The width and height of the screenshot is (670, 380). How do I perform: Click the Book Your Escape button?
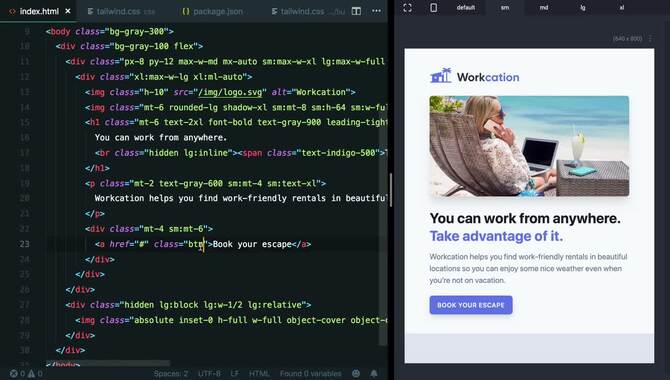[471, 305]
